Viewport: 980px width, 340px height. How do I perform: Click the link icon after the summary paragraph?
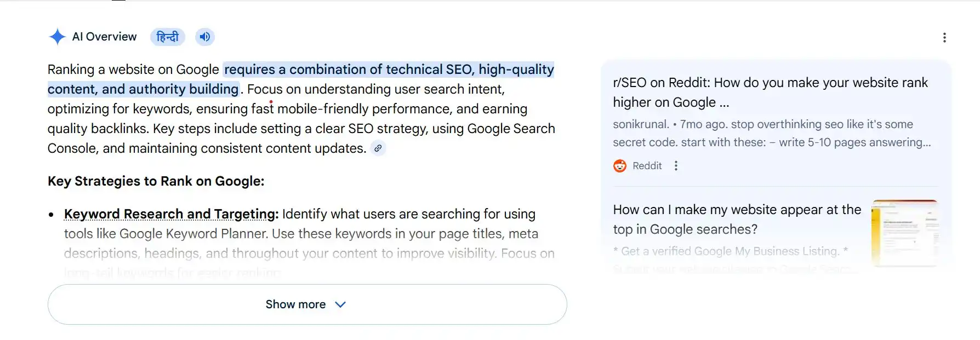point(378,148)
